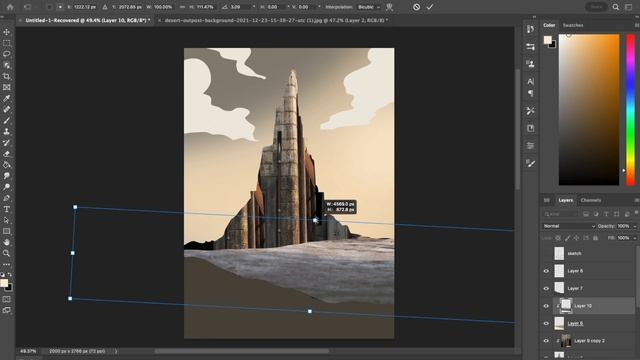Open the layer filter Kind dropdown
640x360 pixels.
tap(561, 214)
